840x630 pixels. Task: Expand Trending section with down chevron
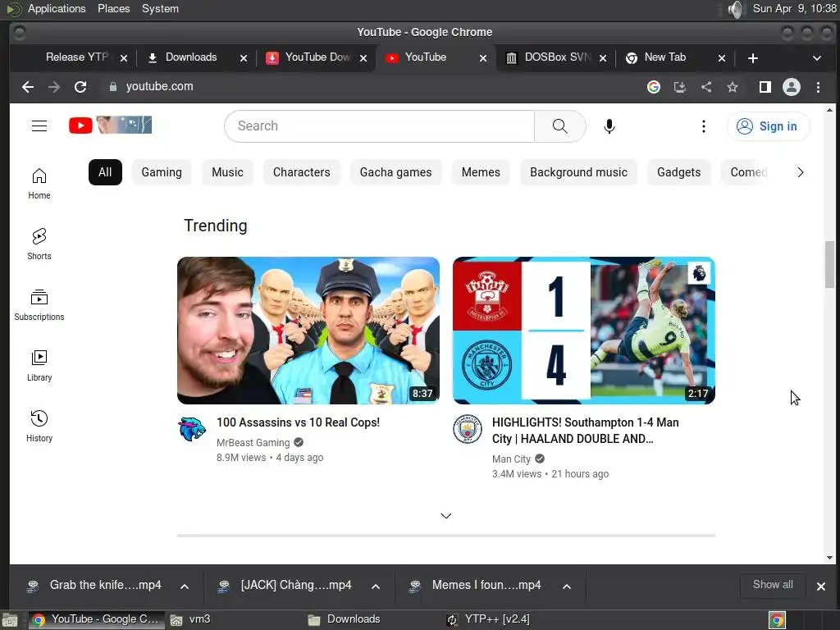coord(445,516)
